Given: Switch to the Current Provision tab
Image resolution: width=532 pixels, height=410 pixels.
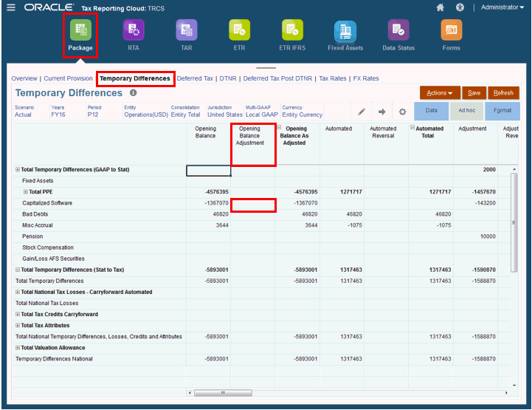Looking at the screenshot, I should pyautogui.click(x=68, y=78).
